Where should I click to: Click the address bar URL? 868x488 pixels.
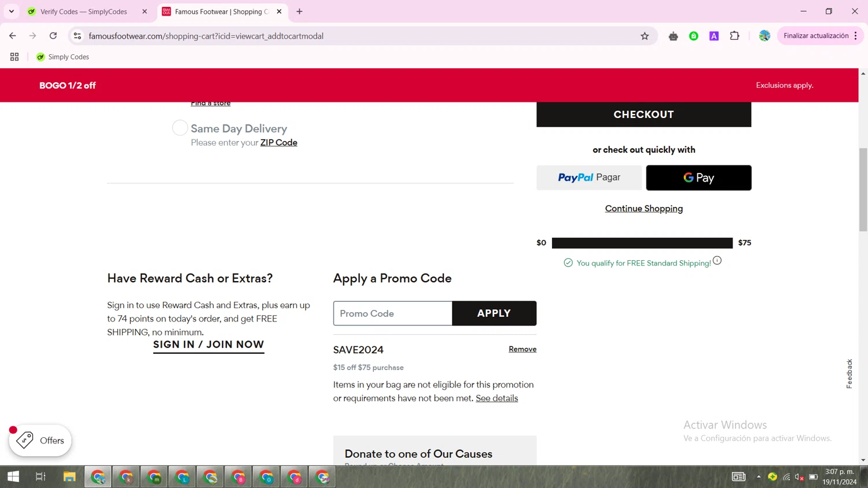tap(206, 36)
